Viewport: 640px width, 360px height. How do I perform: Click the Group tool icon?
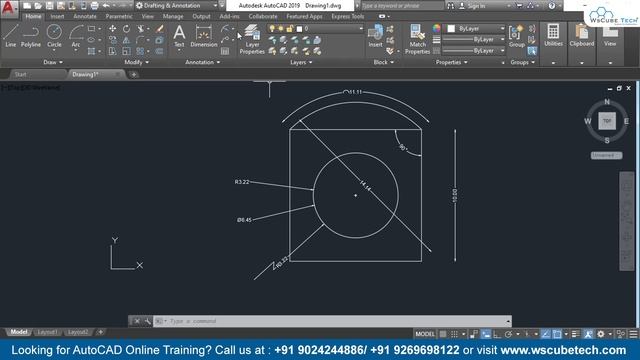pyautogui.click(x=517, y=36)
